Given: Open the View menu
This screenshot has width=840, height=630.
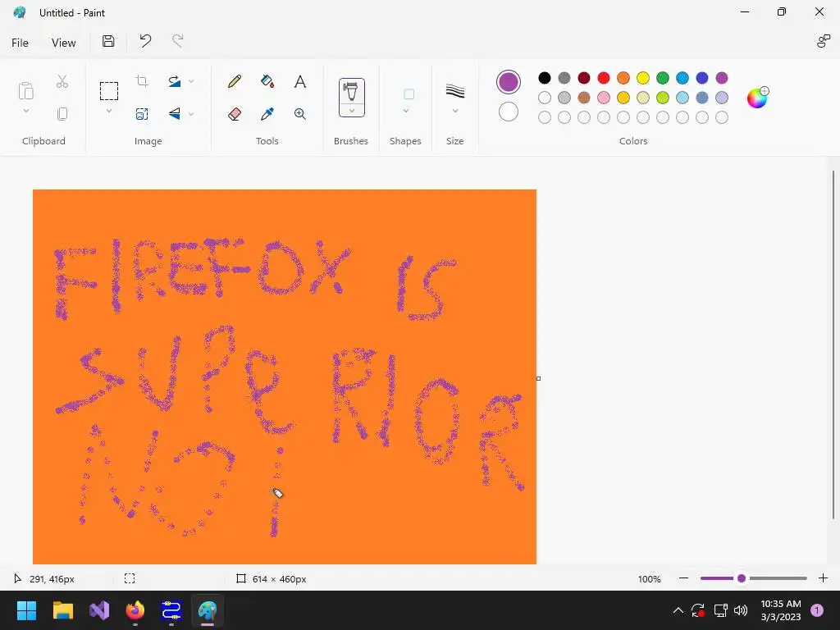Looking at the screenshot, I should pos(63,43).
